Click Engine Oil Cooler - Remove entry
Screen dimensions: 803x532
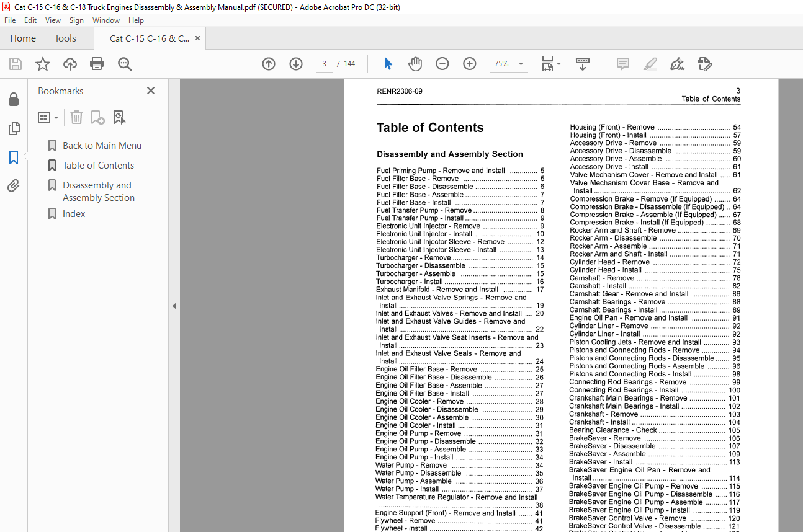(x=460, y=401)
